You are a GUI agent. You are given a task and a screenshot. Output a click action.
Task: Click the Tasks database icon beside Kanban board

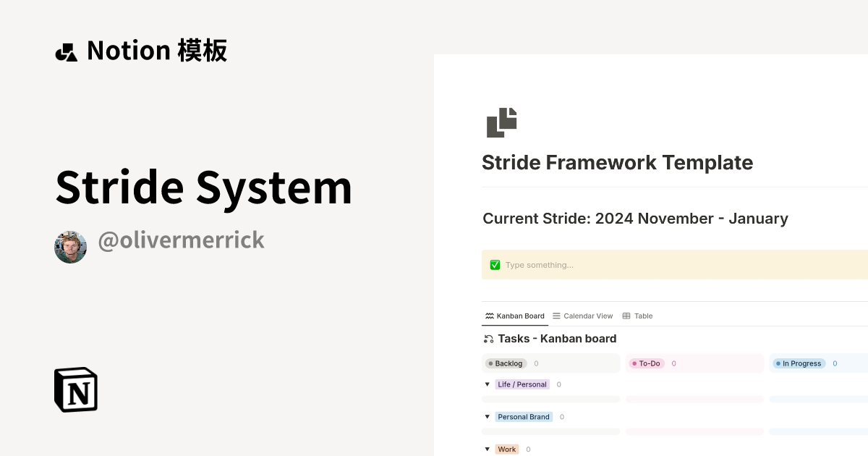(488, 338)
